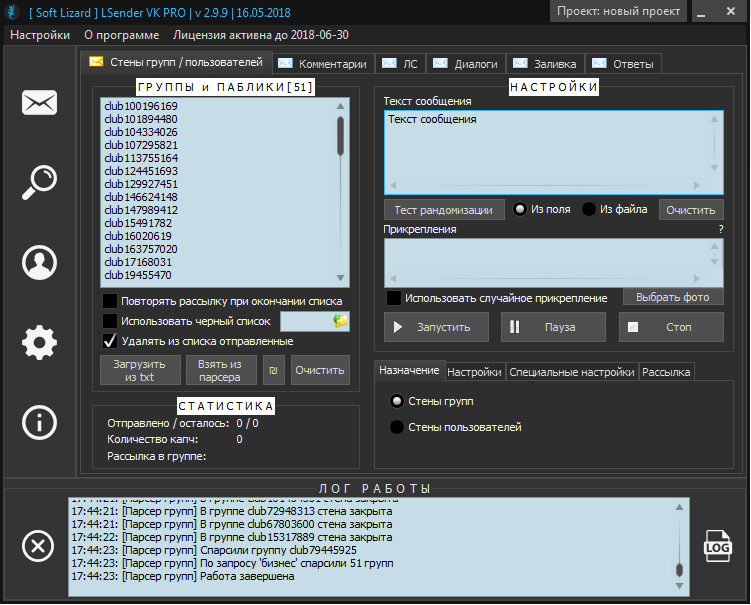Switch to Заливка tab
The width and height of the screenshot is (751, 605).
pyautogui.click(x=546, y=64)
